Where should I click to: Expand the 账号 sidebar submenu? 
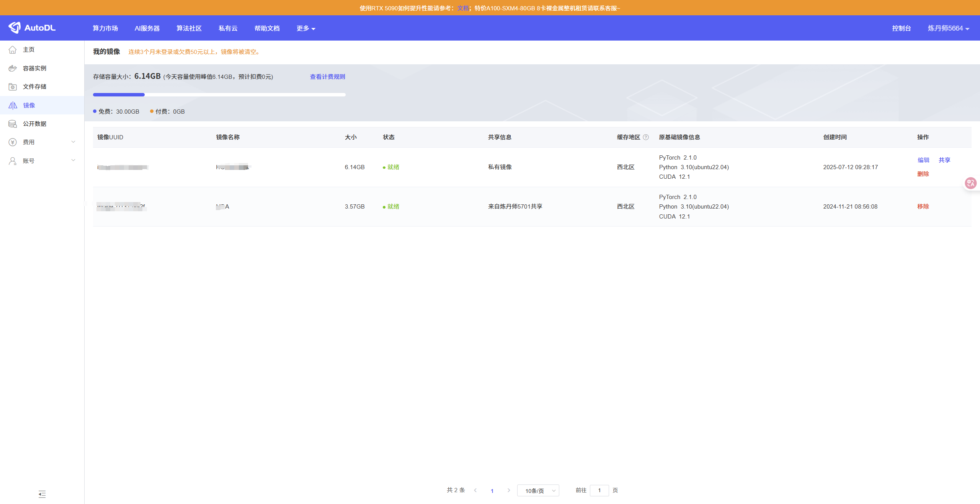tap(73, 161)
